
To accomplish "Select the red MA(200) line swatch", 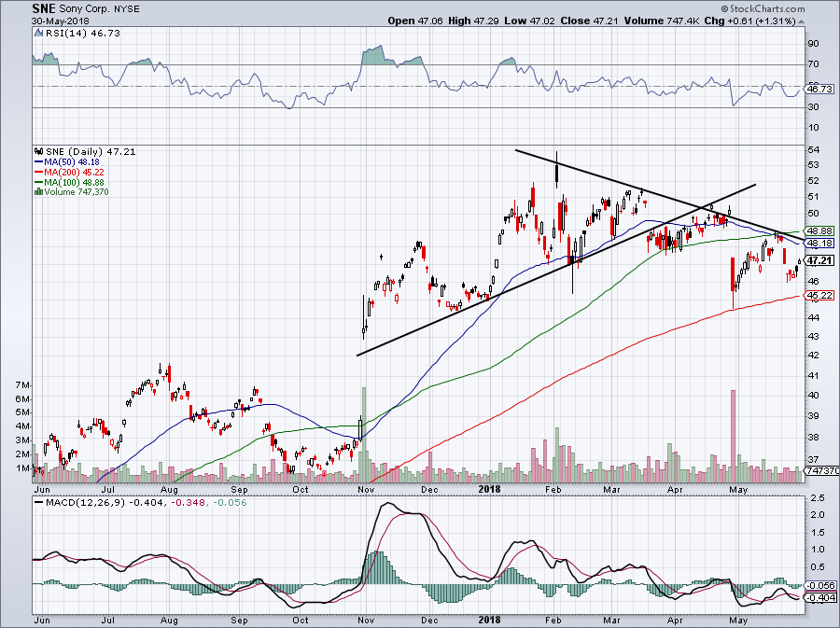I will [38, 172].
